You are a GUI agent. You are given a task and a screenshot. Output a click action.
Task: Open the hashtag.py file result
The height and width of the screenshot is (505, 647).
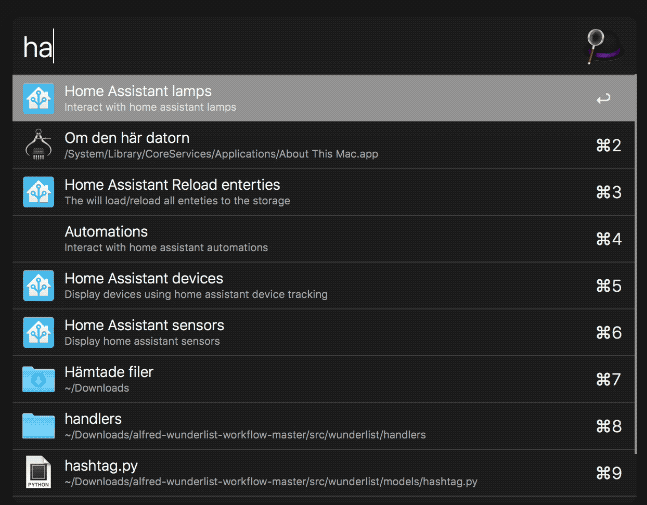click(300, 473)
